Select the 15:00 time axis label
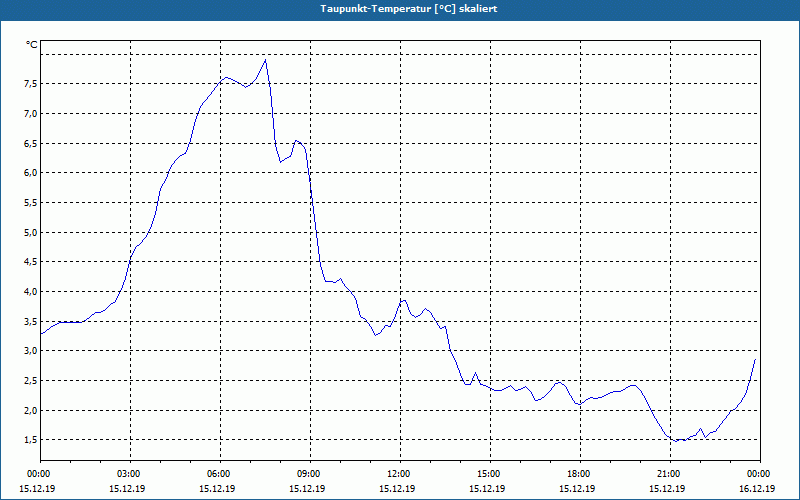Screen dimensions: 800x500 point(488,474)
